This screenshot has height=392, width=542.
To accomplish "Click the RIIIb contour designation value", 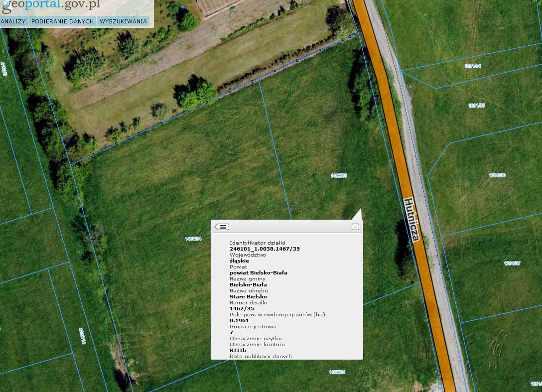I will pyautogui.click(x=238, y=351).
